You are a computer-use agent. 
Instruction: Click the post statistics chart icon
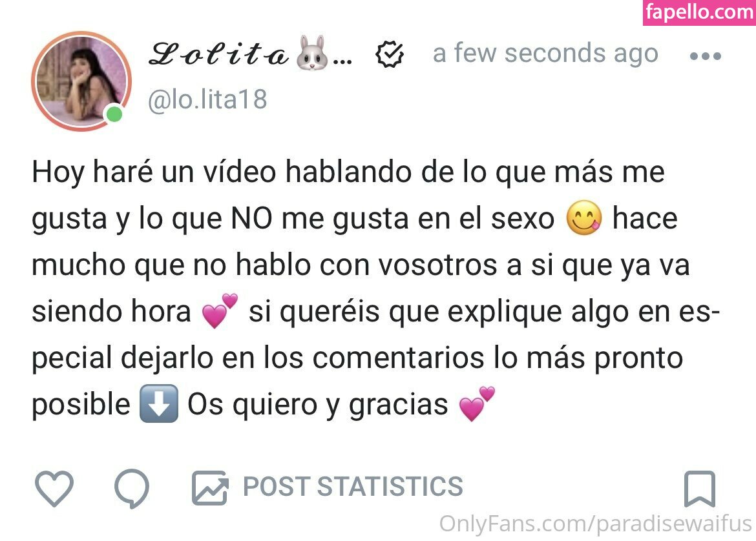(x=210, y=487)
